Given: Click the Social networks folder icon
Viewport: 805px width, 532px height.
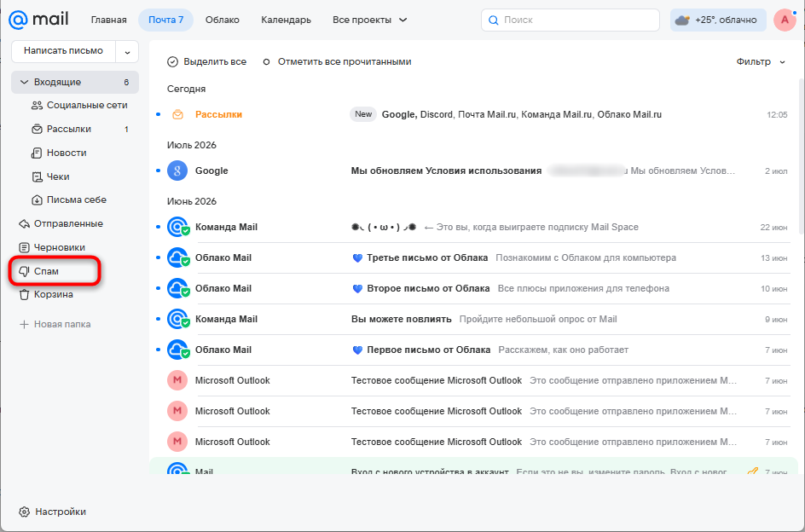Looking at the screenshot, I should (x=37, y=105).
